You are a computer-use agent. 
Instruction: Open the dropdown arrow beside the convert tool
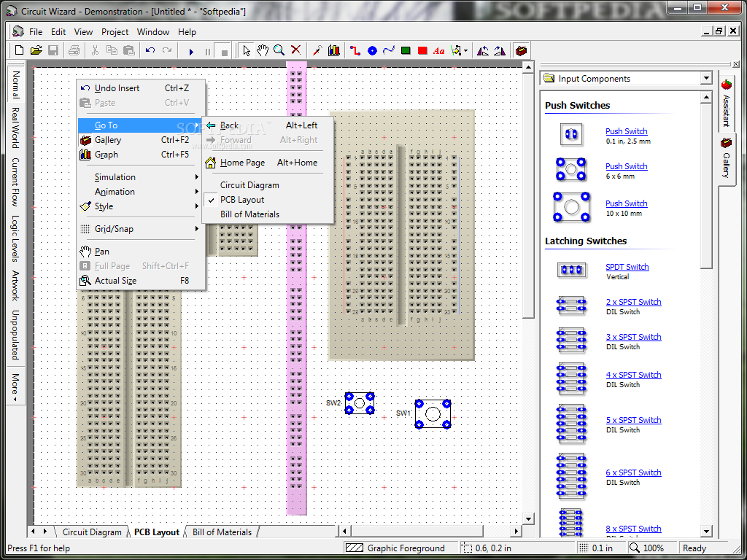click(465, 50)
